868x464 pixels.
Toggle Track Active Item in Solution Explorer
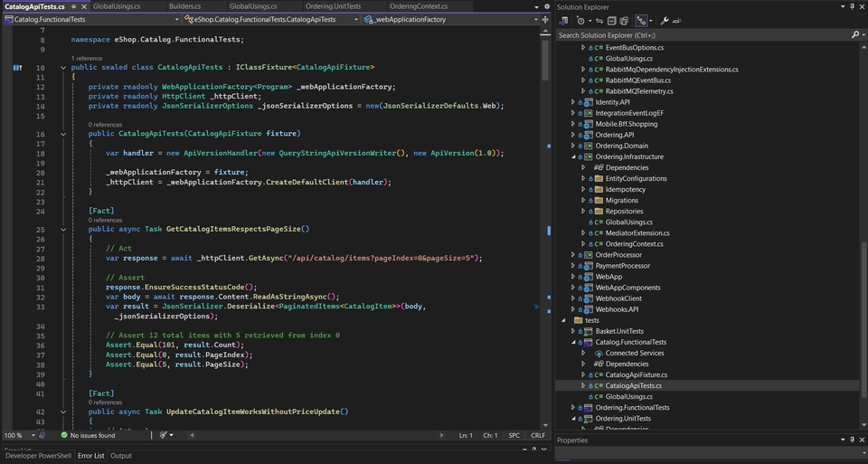tap(642, 21)
